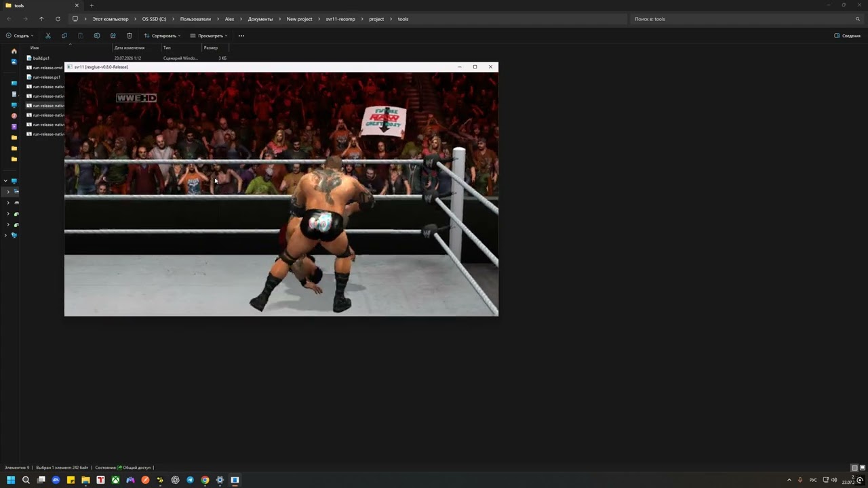Click the Rename icon in toolbar

pyautogui.click(x=97, y=36)
